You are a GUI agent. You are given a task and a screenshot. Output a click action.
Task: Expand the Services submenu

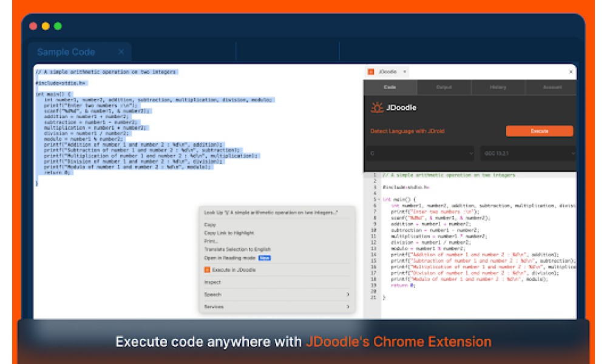coord(277,307)
